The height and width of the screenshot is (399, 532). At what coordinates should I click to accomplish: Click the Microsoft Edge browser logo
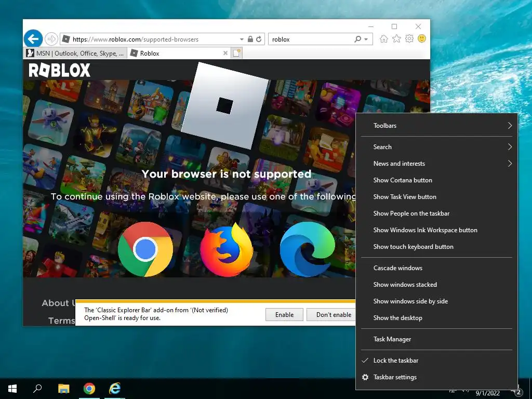(x=308, y=249)
